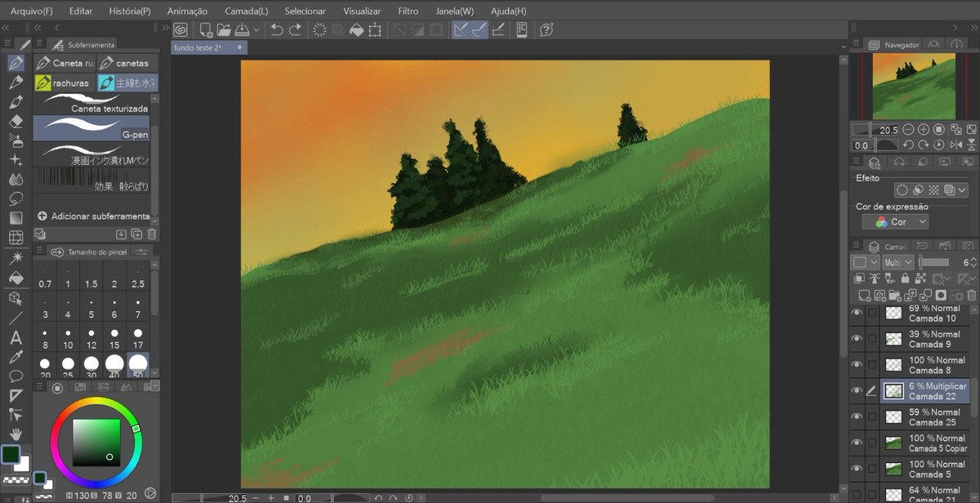
Task: Hide layer Camada 9
Action: click(857, 339)
